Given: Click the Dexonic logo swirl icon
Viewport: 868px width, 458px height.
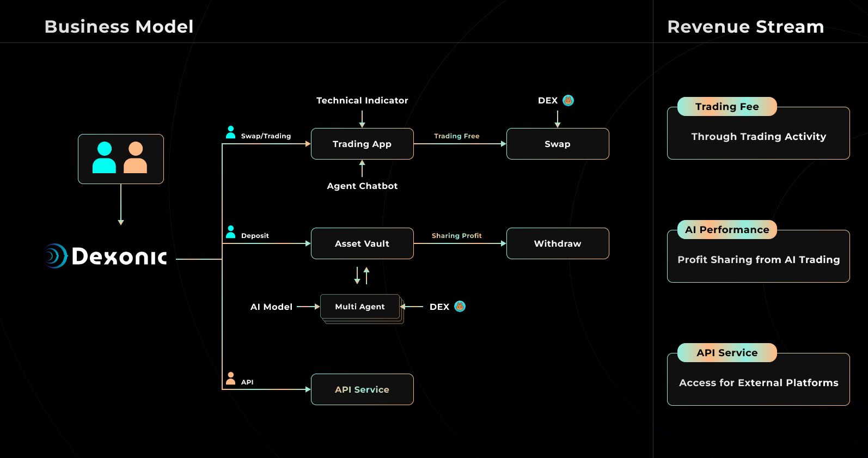Looking at the screenshot, I should tap(56, 256).
